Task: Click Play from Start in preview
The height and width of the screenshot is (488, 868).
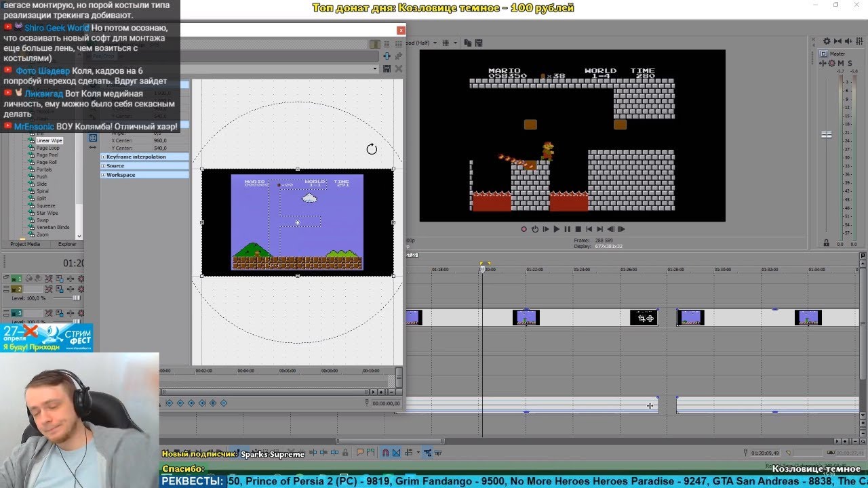Action: pyautogui.click(x=546, y=229)
